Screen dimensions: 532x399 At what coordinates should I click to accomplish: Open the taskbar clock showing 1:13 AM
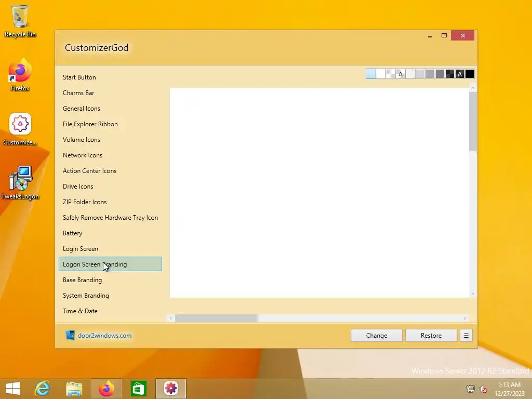pyautogui.click(x=510, y=389)
